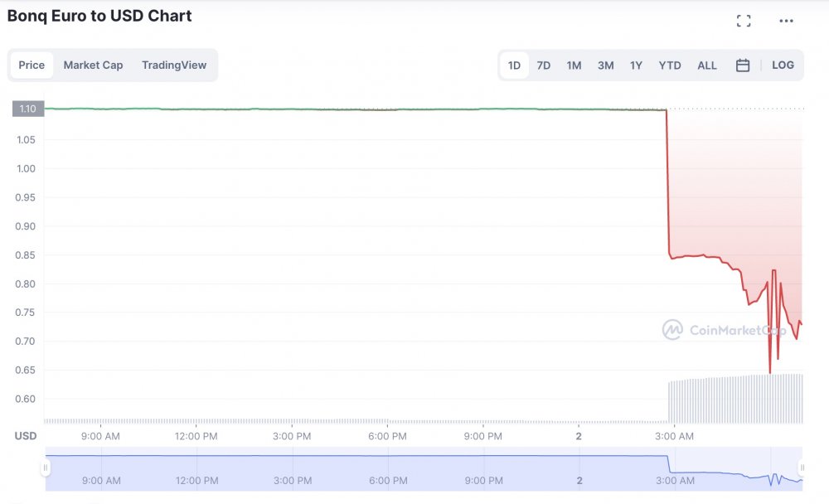Click the USD axis currency label
Viewport: 829px width, 504px height.
[26, 436]
